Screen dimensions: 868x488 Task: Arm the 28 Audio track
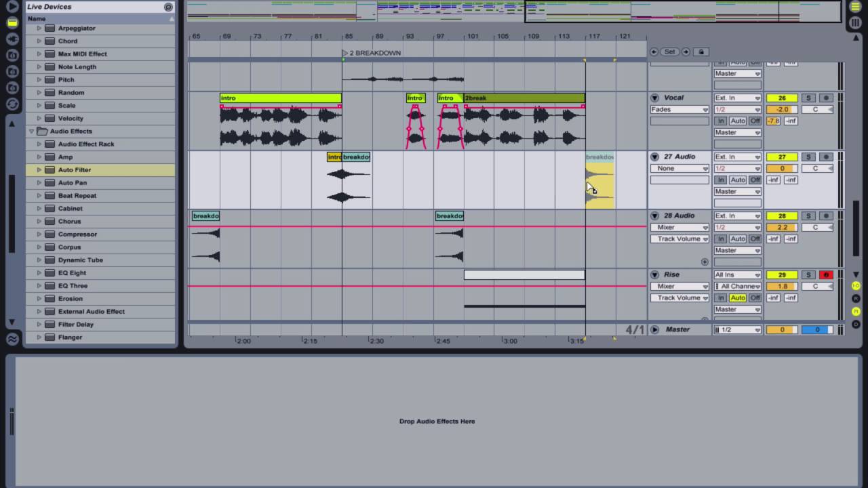(x=826, y=216)
